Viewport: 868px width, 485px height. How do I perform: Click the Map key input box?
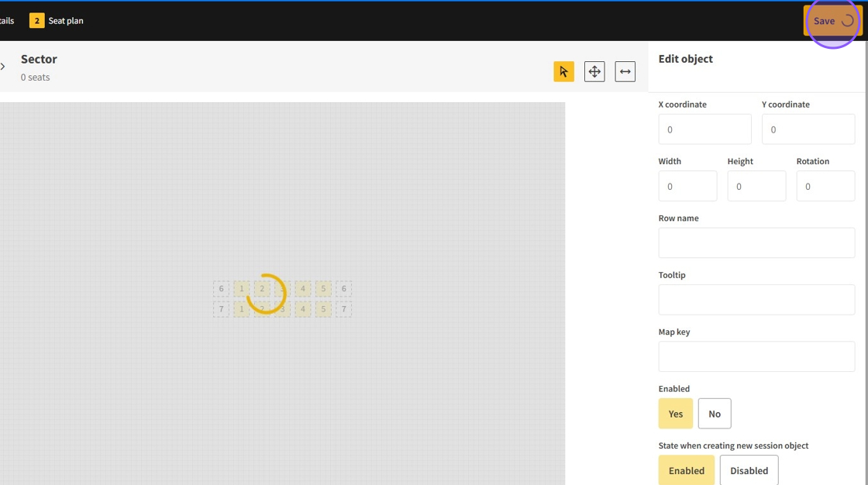(x=756, y=357)
